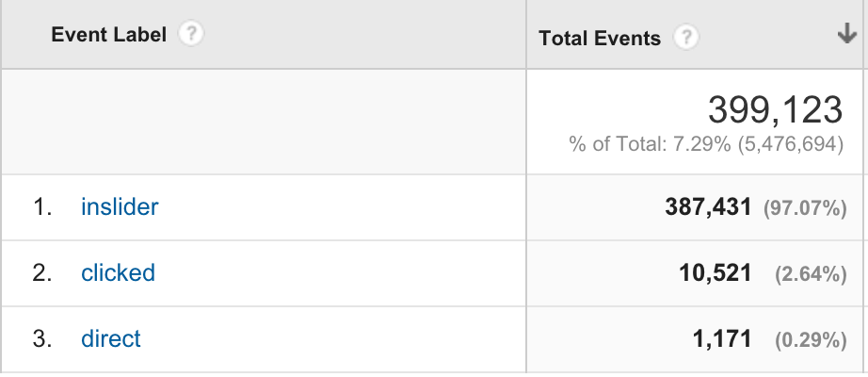Viewport: 868px width, 377px height.
Task: Open help icon beside Total Events
Action: (686, 38)
